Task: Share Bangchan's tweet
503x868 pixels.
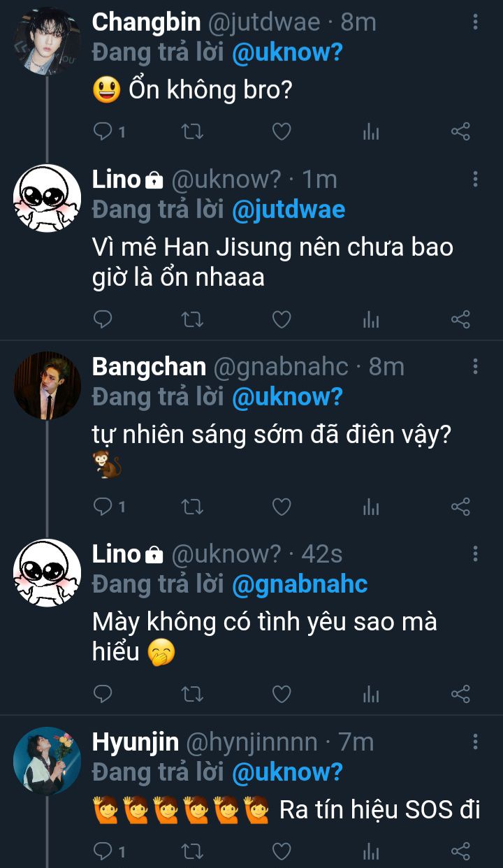Action: point(460,507)
